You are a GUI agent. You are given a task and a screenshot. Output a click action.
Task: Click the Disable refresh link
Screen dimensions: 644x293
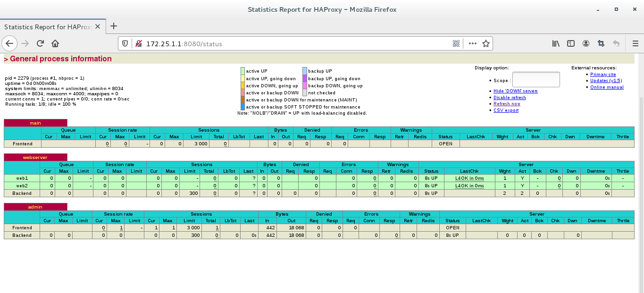(x=510, y=97)
